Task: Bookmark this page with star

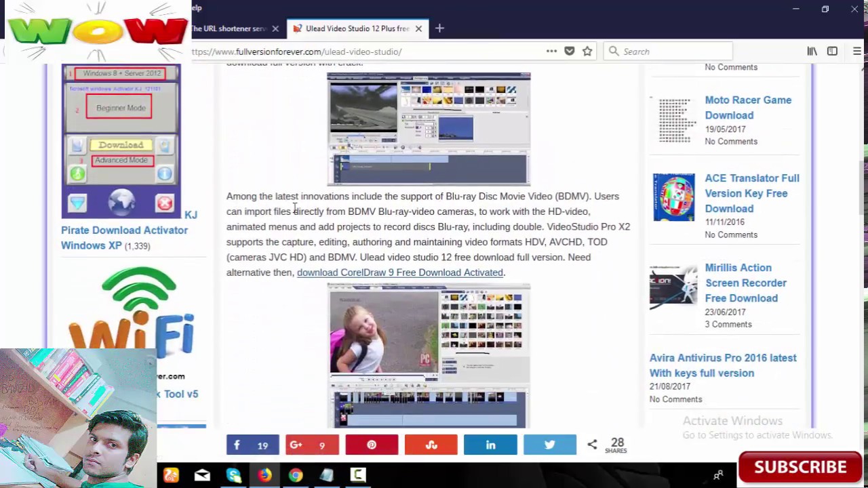Action: (587, 52)
